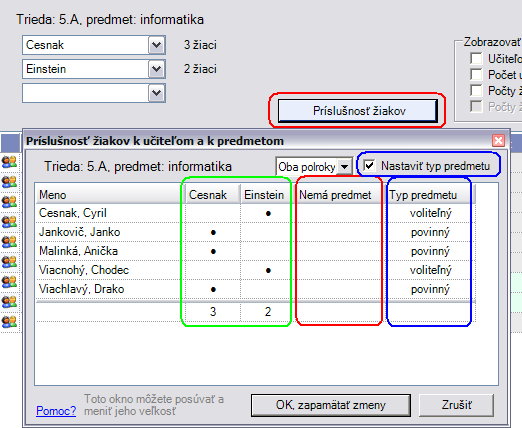
Task: Click the bottommost student group icon on left edge
Action: 9,322
